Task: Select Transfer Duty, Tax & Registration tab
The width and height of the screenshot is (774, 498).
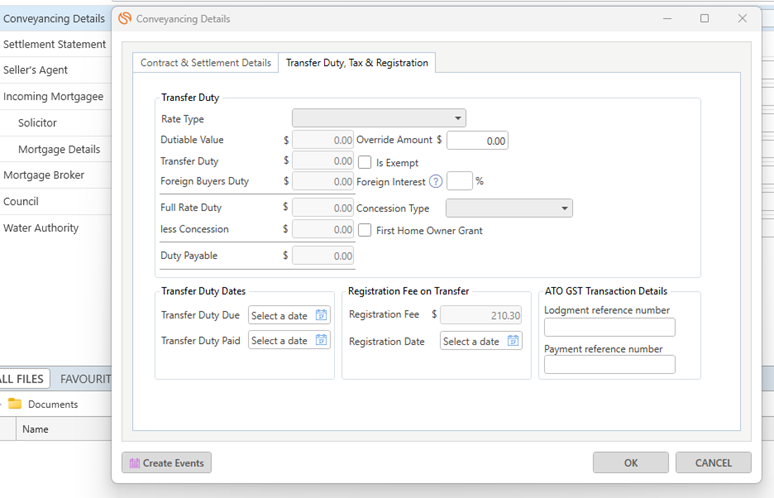Action: click(357, 63)
